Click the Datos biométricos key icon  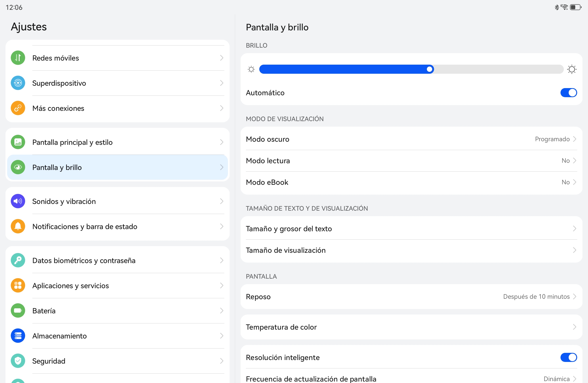18,260
